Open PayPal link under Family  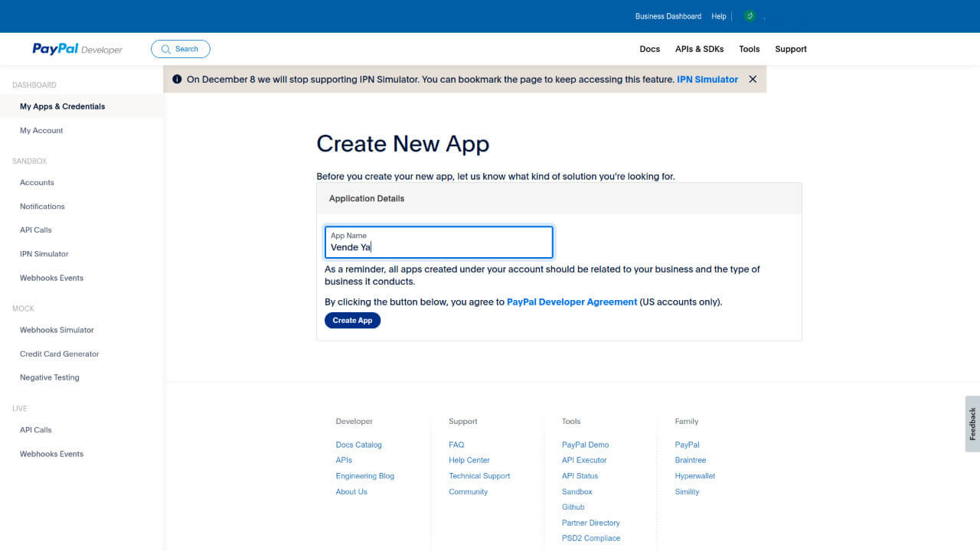tap(687, 445)
